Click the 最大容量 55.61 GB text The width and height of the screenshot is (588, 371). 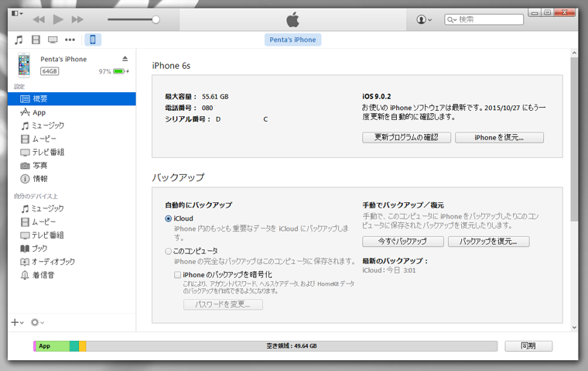197,97
